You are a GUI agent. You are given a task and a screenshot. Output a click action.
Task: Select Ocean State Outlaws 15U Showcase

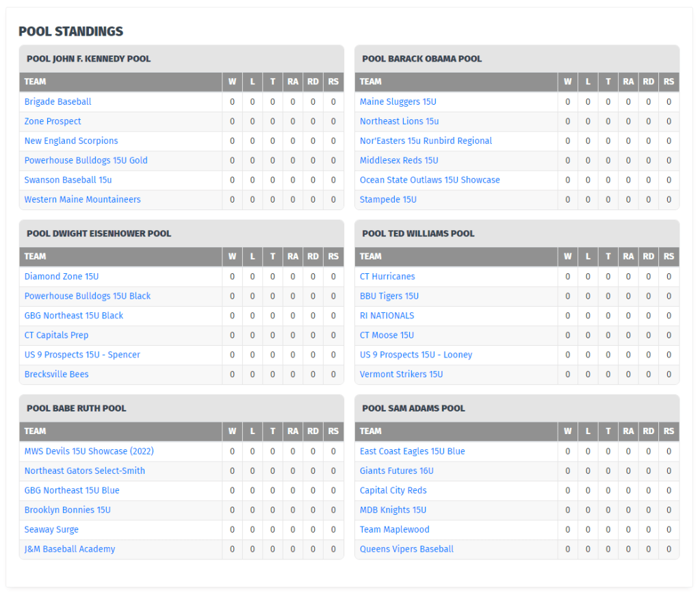tap(430, 180)
